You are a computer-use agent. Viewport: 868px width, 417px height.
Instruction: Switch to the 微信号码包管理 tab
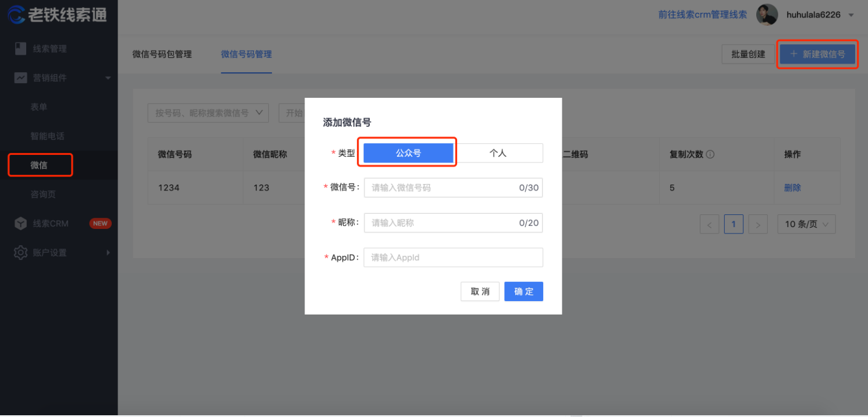click(162, 54)
